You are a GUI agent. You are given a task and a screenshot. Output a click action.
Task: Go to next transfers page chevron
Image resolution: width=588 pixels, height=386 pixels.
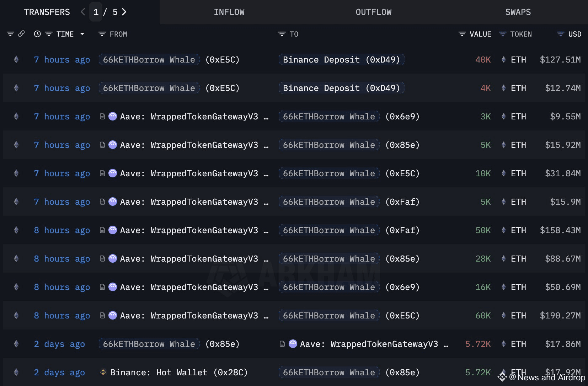pyautogui.click(x=124, y=12)
